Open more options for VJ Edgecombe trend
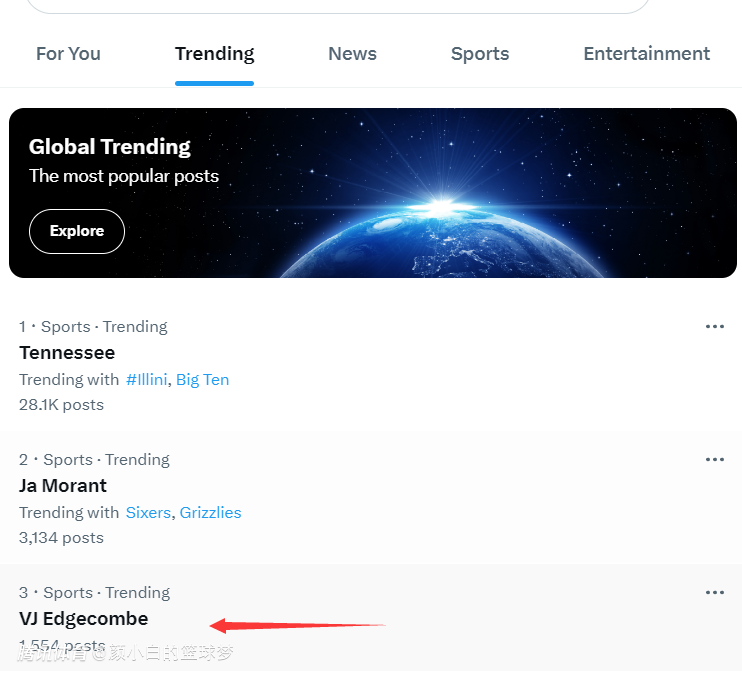Viewport: 742px width, 677px height. tap(714, 593)
